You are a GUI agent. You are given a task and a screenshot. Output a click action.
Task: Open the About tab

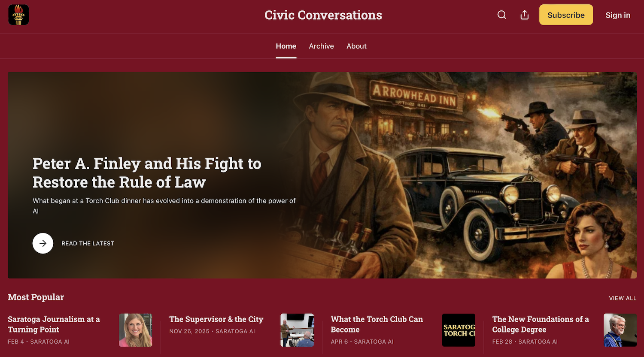pyautogui.click(x=356, y=46)
